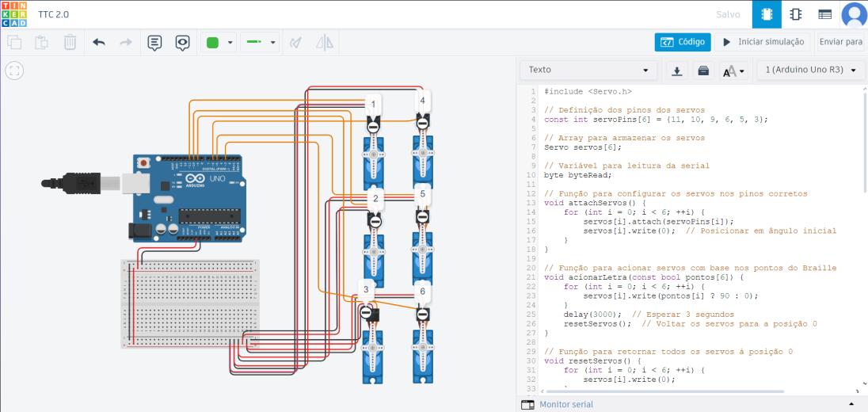Open the Arduino Uno R3 board selector
The height and width of the screenshot is (412, 868).
coord(810,71)
